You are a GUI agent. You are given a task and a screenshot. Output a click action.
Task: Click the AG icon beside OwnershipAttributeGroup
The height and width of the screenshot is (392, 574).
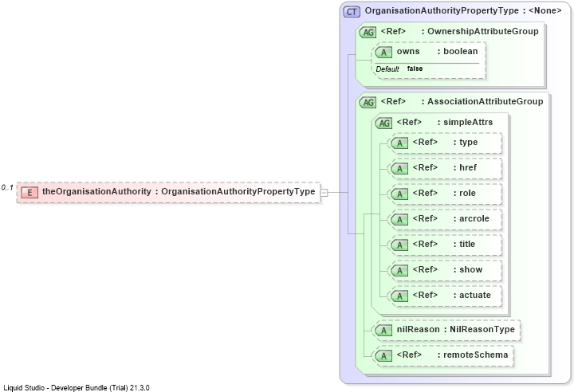pyautogui.click(x=368, y=32)
